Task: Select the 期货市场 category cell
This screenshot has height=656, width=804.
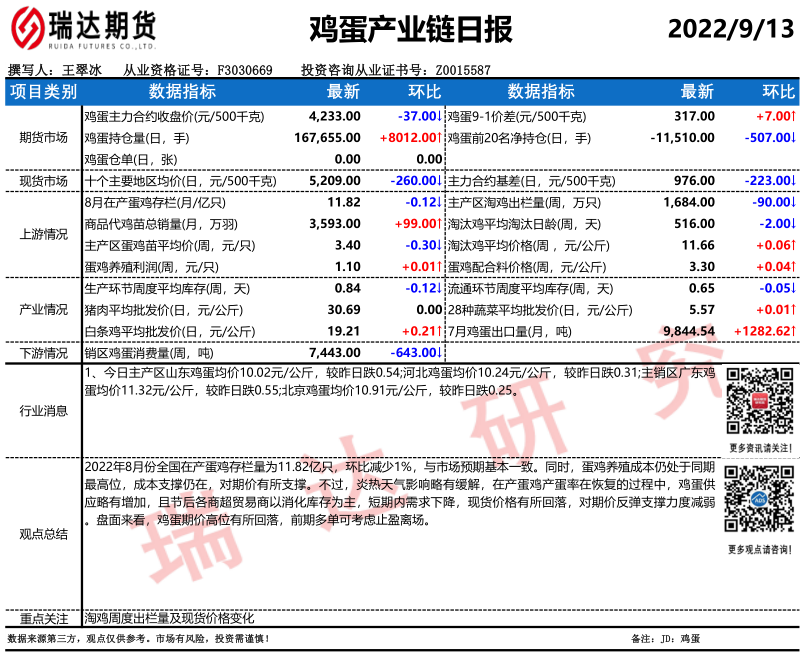Action: [x=41, y=137]
